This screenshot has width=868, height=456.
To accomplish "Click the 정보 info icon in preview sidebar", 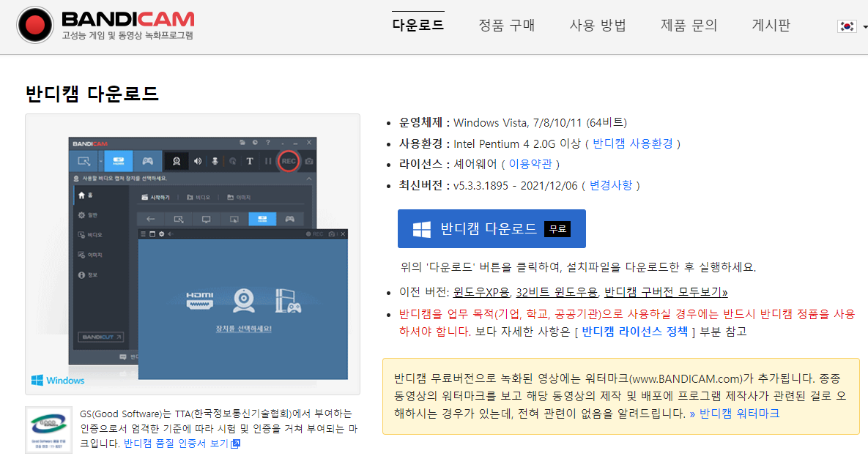I will tap(81, 275).
